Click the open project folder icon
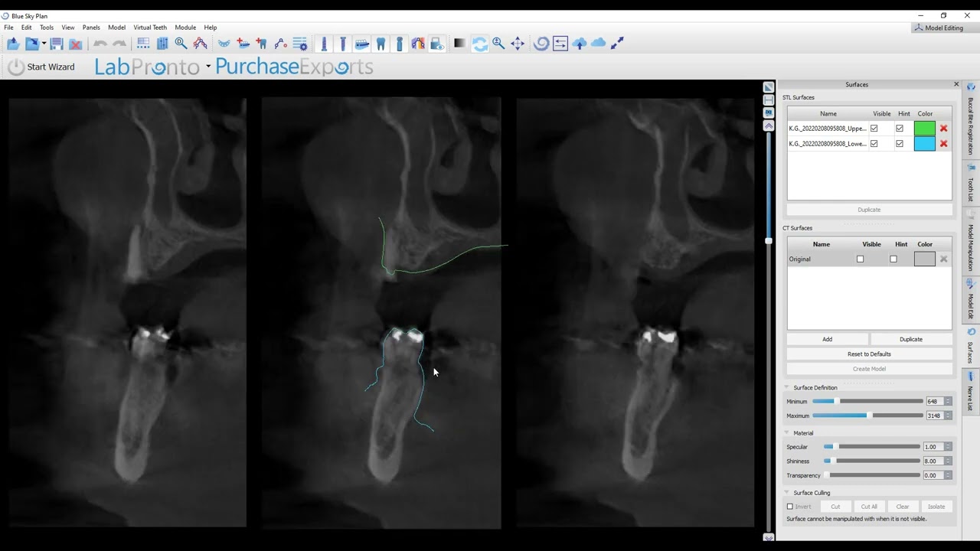This screenshot has height=551, width=980. (x=13, y=44)
